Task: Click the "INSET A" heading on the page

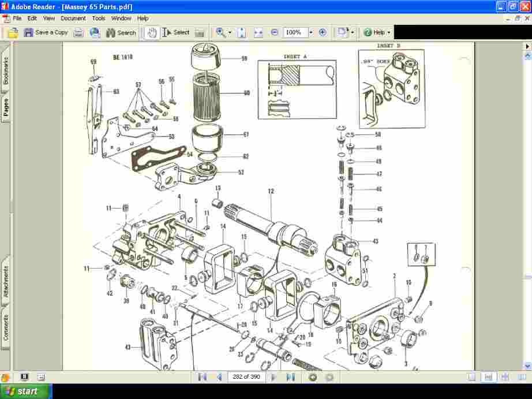Action: point(295,57)
